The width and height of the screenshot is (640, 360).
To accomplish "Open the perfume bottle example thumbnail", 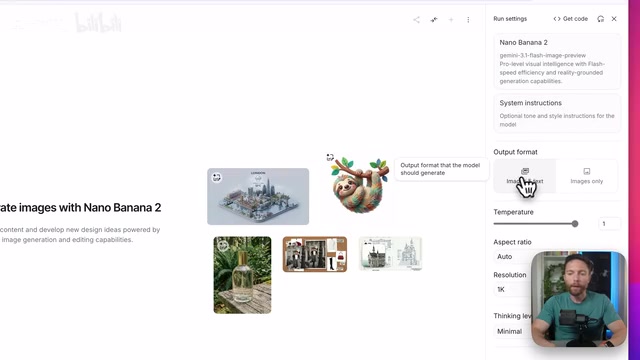I will pyautogui.click(x=242, y=275).
